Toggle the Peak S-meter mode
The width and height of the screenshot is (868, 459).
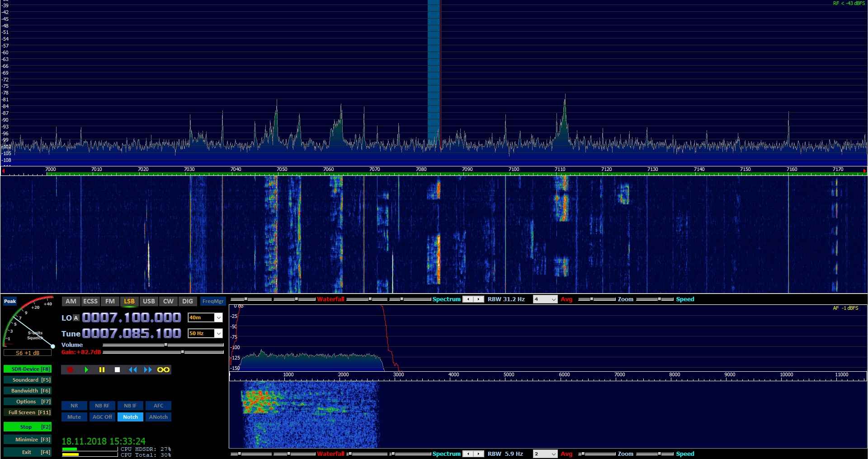tap(10, 301)
